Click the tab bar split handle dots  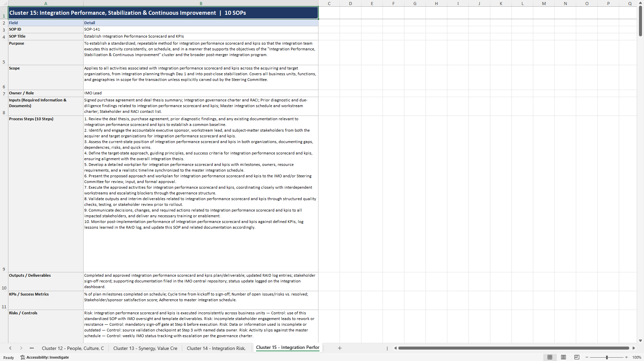[x=387, y=348]
